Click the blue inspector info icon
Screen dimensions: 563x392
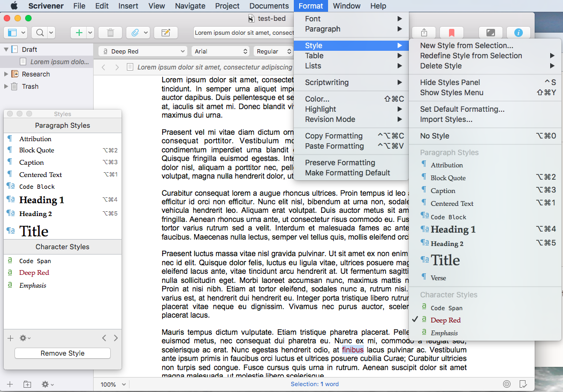(x=518, y=33)
